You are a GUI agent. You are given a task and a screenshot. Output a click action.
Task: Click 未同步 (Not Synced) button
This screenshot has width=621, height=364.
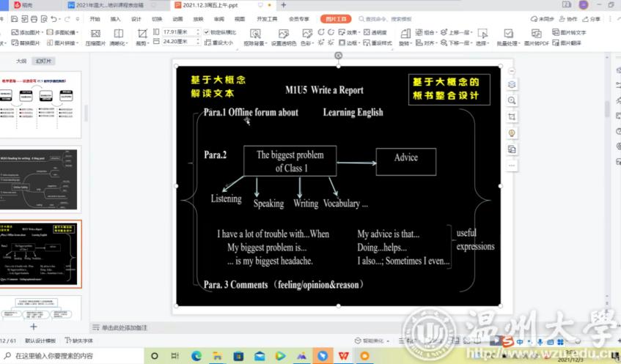543,19
